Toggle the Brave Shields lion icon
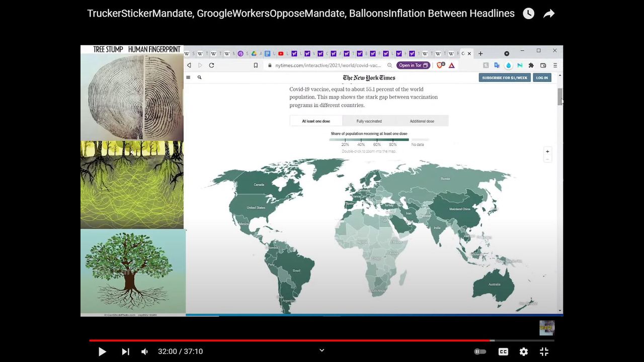Screen dimensions: 644x362 440,65
